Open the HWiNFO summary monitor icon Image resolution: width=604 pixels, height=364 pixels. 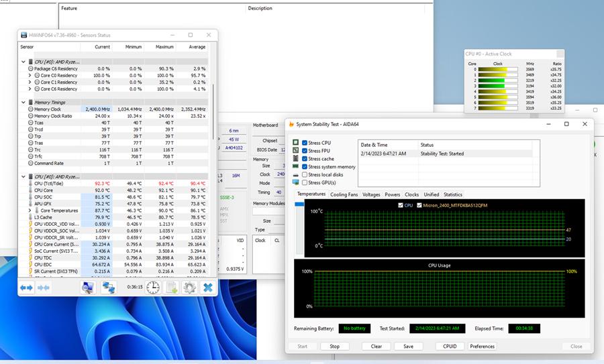[87, 288]
